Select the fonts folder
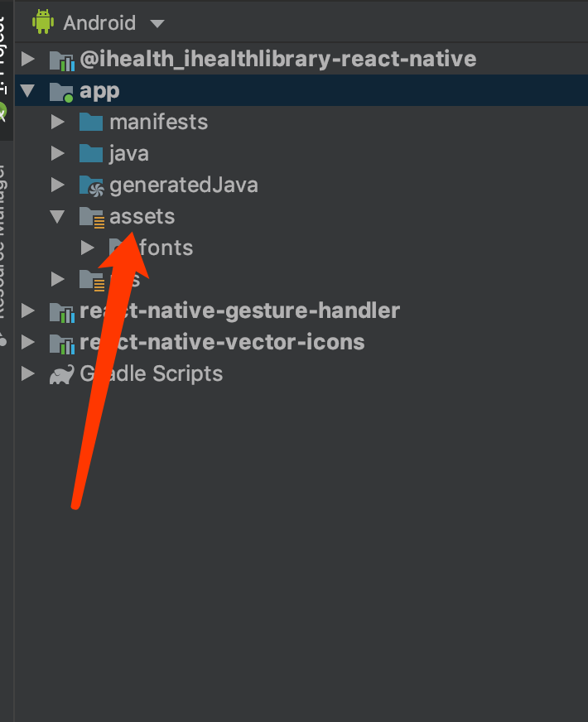Image resolution: width=588 pixels, height=722 pixels. (166, 248)
